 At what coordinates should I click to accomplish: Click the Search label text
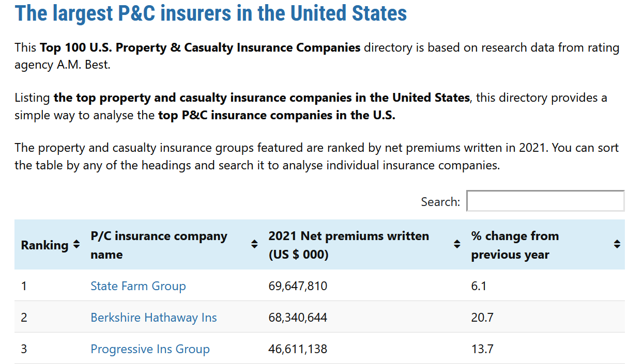[x=440, y=202]
